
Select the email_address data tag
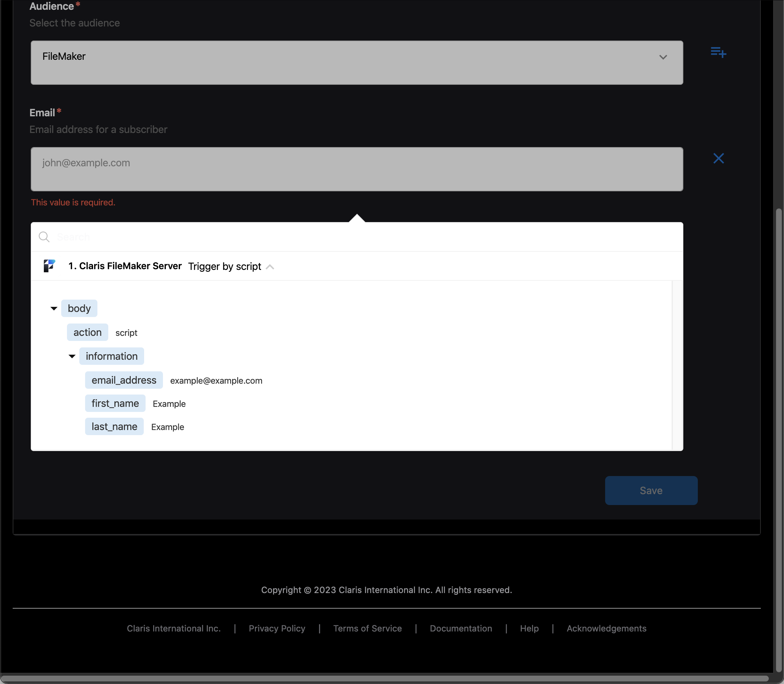pos(124,380)
